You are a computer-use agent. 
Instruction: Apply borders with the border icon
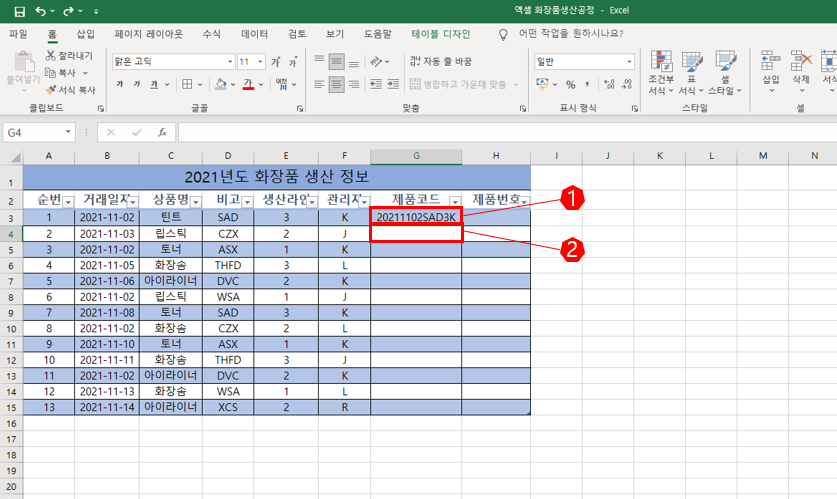pyautogui.click(x=187, y=84)
